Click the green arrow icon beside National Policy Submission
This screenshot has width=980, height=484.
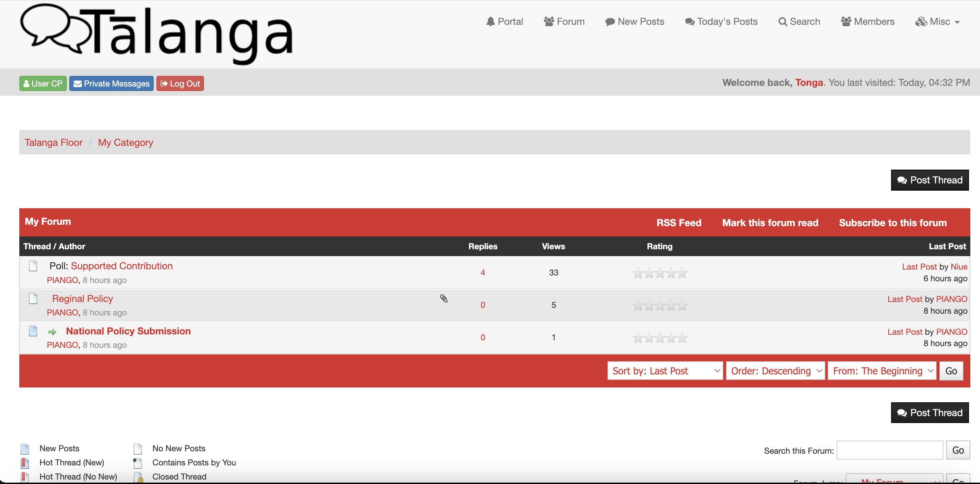pyautogui.click(x=52, y=332)
